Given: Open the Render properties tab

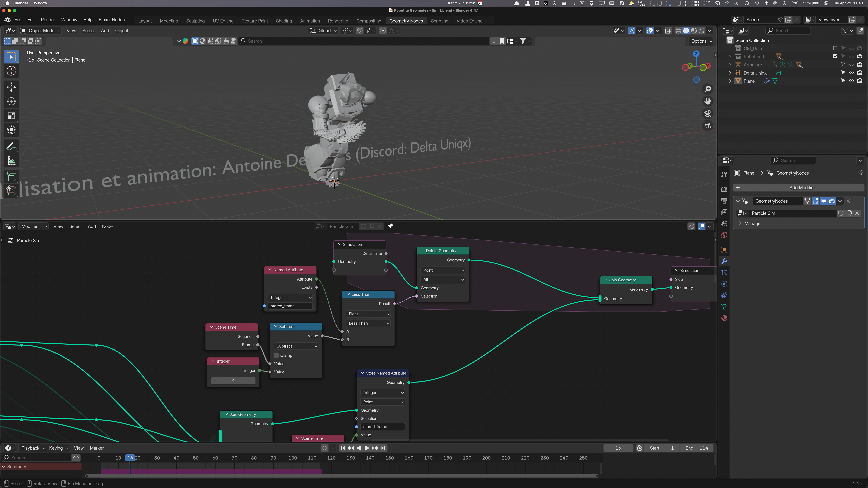Looking at the screenshot, I should [724, 189].
